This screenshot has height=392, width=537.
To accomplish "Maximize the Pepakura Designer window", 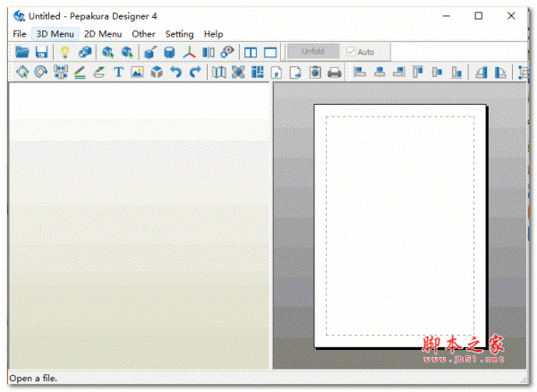I will [x=479, y=16].
